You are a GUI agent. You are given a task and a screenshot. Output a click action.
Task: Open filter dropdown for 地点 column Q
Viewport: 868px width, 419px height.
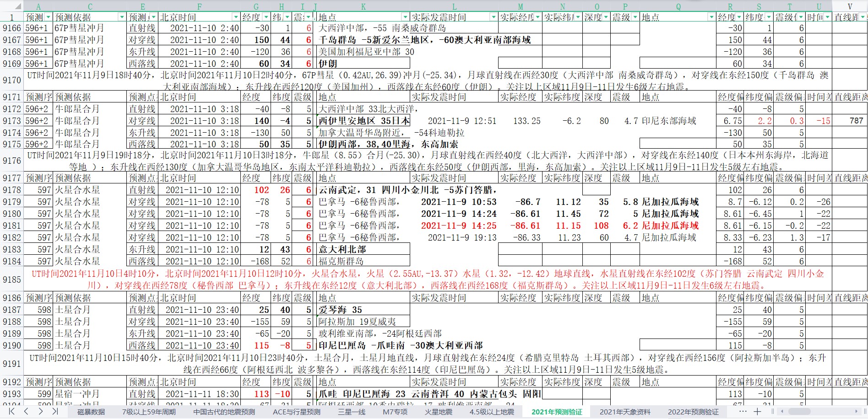[711, 17]
